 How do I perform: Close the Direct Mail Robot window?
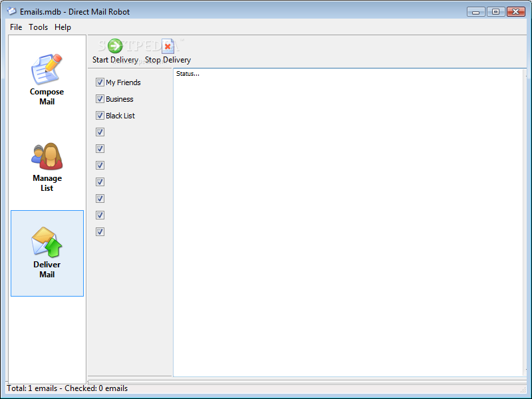[x=516, y=12]
